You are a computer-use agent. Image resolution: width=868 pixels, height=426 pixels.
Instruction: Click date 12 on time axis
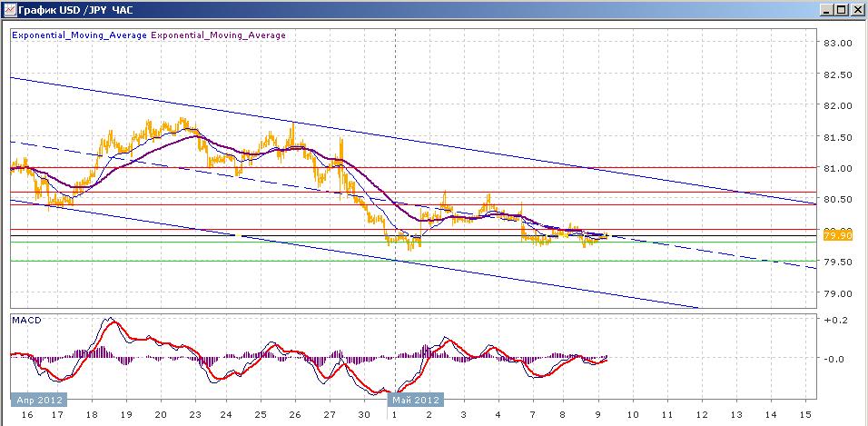tap(701, 414)
